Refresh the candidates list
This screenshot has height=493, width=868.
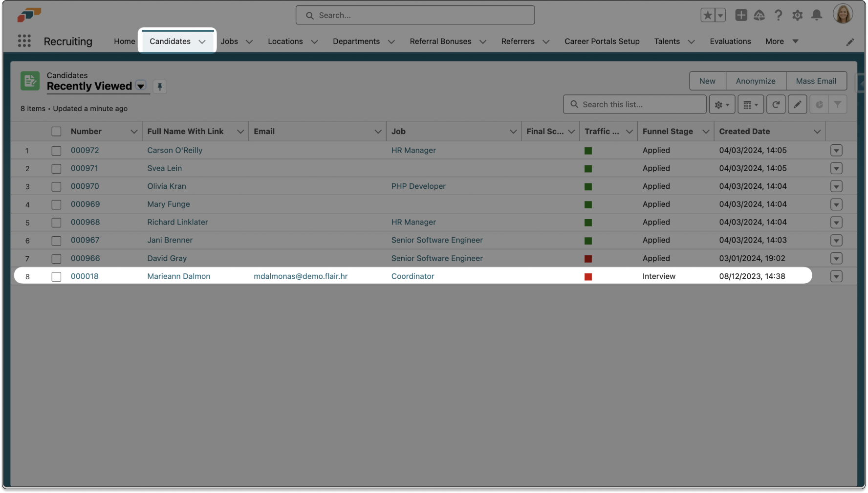[776, 104]
